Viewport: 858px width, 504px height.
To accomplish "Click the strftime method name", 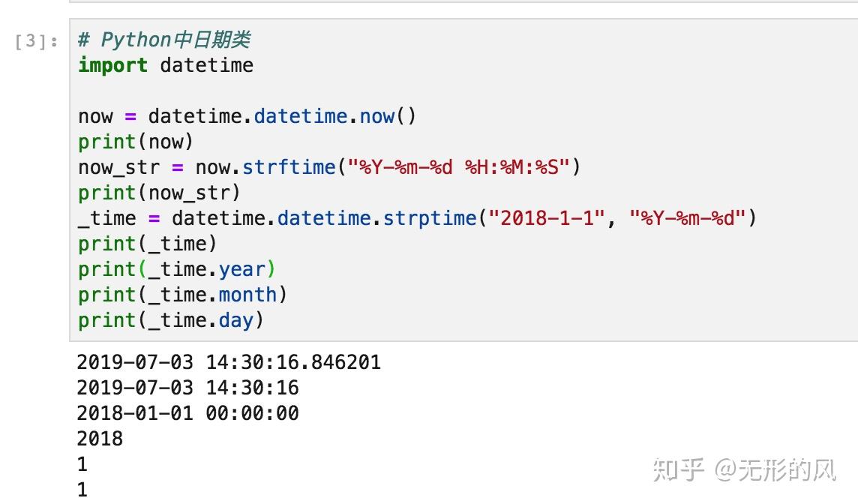I will [x=288, y=167].
